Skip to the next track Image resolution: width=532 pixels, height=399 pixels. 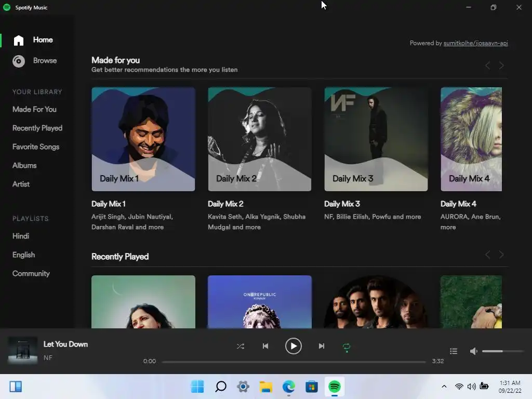pos(321,346)
